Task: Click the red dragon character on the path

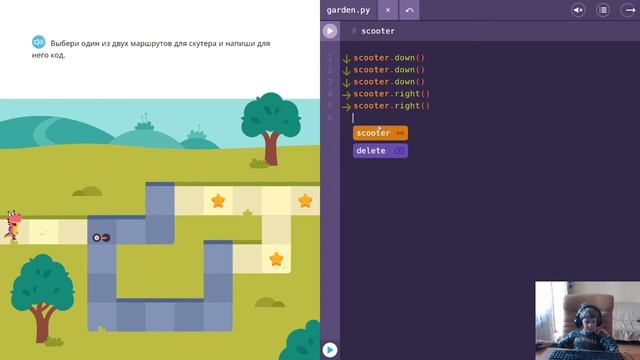Action: 13,225
